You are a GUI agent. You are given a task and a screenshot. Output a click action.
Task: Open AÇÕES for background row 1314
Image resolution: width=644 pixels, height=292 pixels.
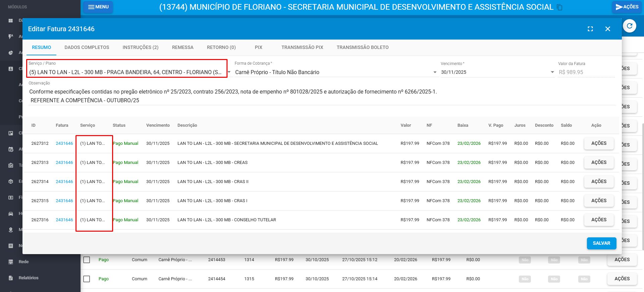pos(622,260)
